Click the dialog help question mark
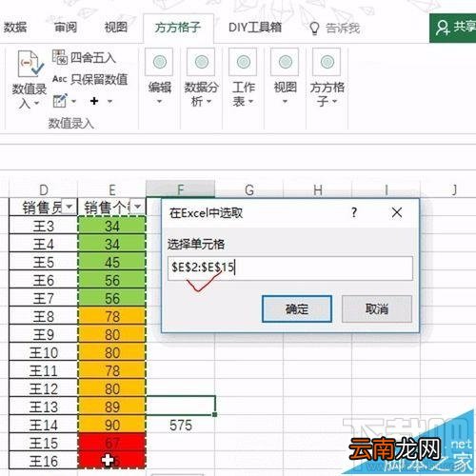 354,212
